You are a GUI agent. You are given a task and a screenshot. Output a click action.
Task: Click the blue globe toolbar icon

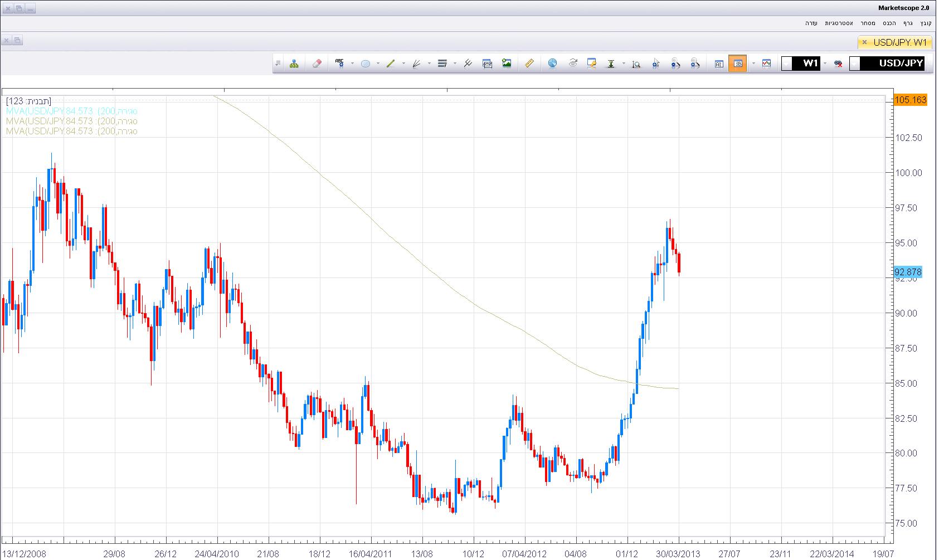coord(552,64)
